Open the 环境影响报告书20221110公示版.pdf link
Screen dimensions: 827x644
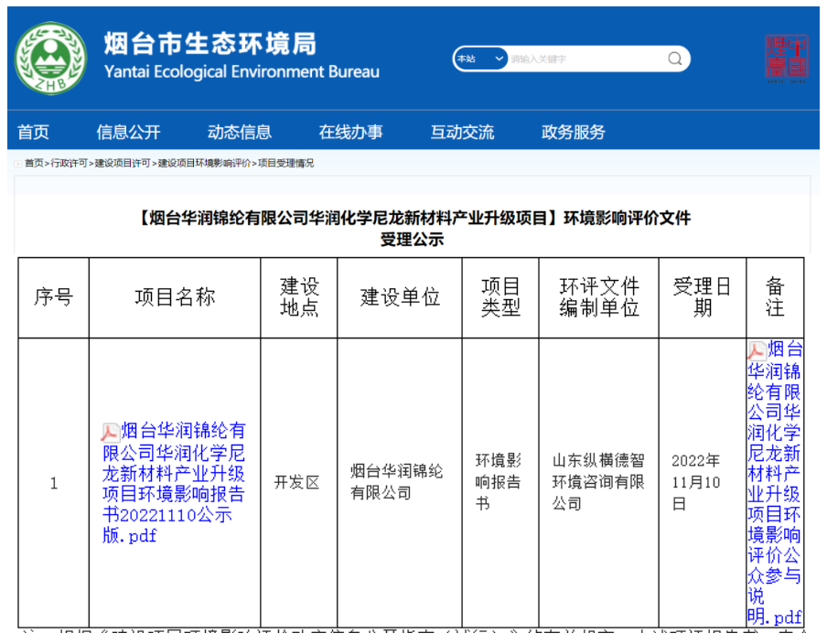point(174,483)
